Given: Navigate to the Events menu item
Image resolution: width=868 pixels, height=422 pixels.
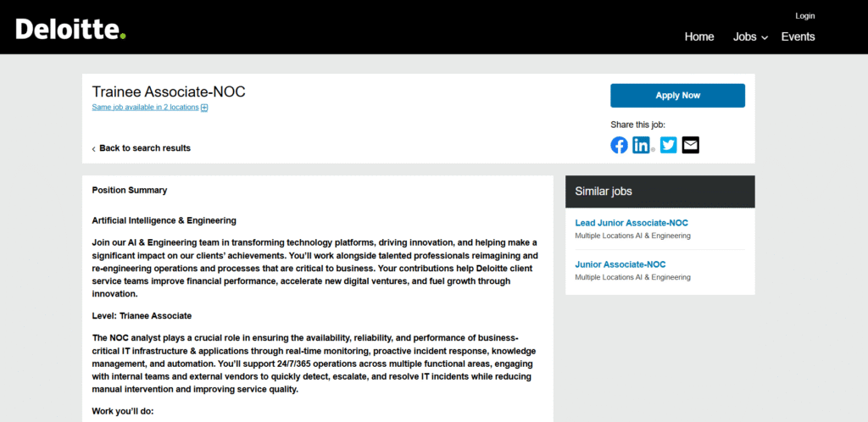Looking at the screenshot, I should [798, 36].
